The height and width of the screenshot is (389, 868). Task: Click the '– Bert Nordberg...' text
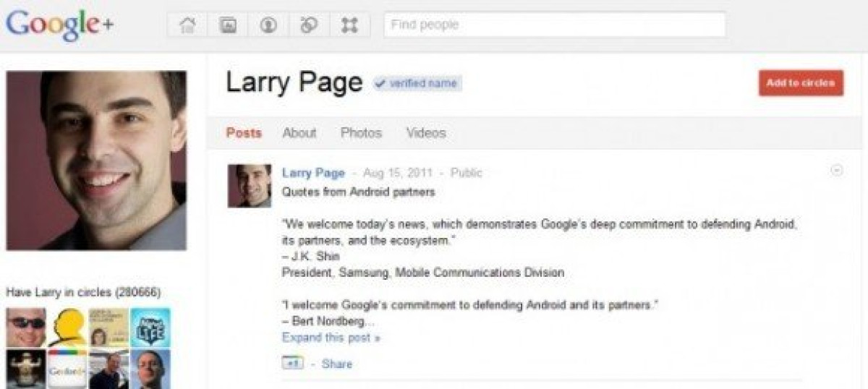click(328, 321)
